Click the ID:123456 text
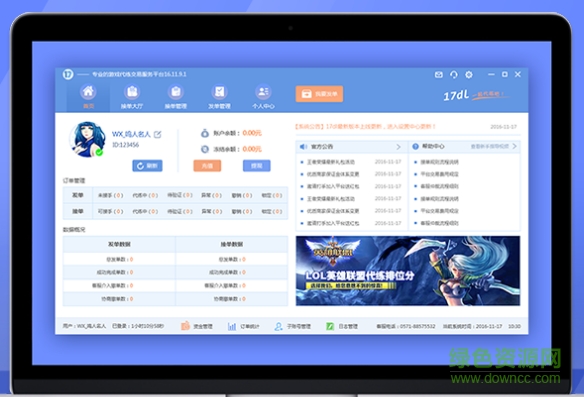 (126, 145)
